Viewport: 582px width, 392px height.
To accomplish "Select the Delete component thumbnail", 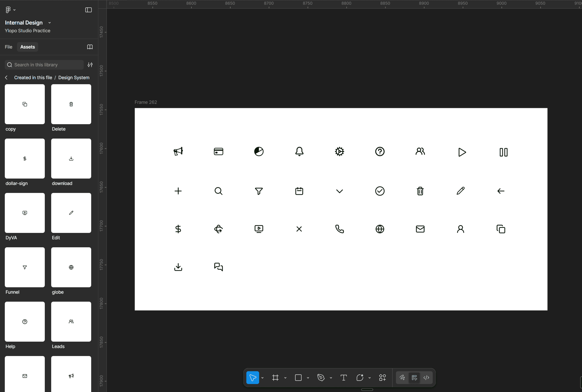I will [71, 104].
